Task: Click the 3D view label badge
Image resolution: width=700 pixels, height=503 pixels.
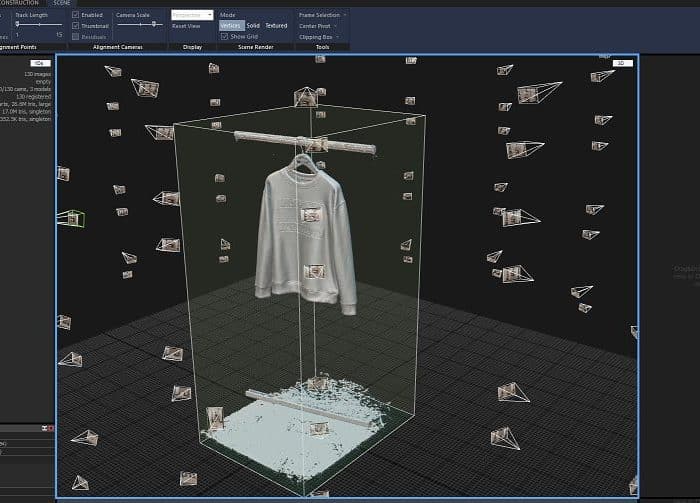Action: pyautogui.click(x=622, y=63)
